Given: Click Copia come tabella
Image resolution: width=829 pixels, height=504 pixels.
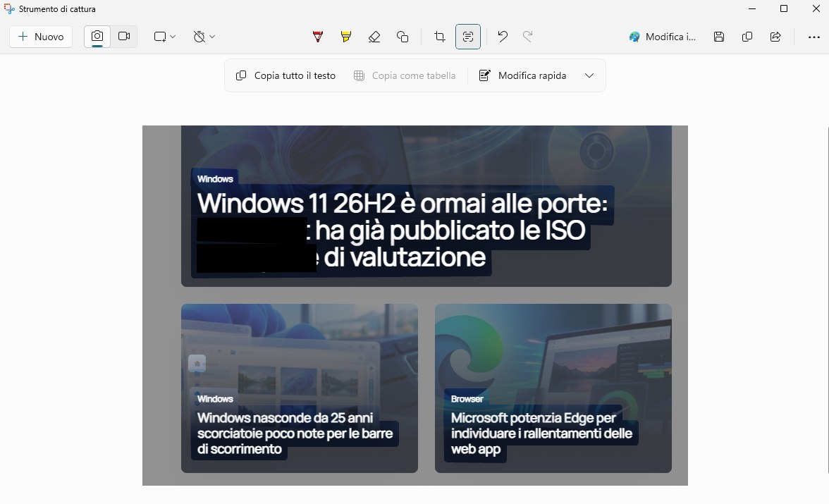Looking at the screenshot, I should pyautogui.click(x=405, y=75).
